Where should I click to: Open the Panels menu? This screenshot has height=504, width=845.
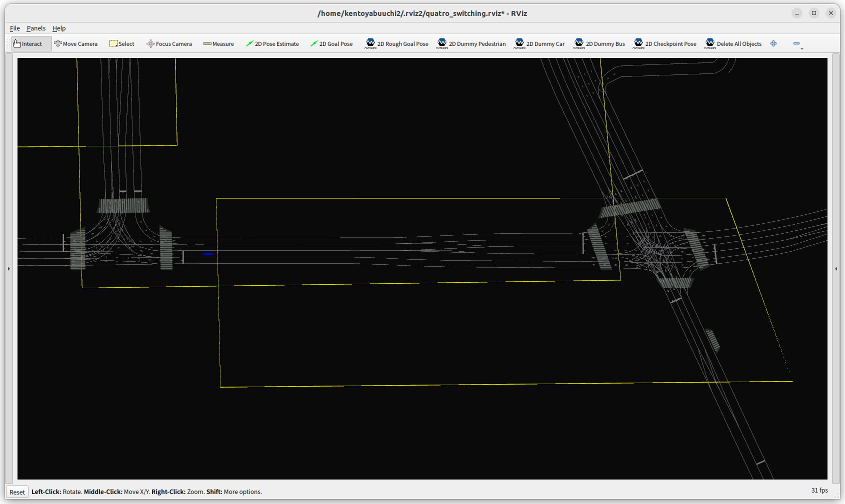36,28
